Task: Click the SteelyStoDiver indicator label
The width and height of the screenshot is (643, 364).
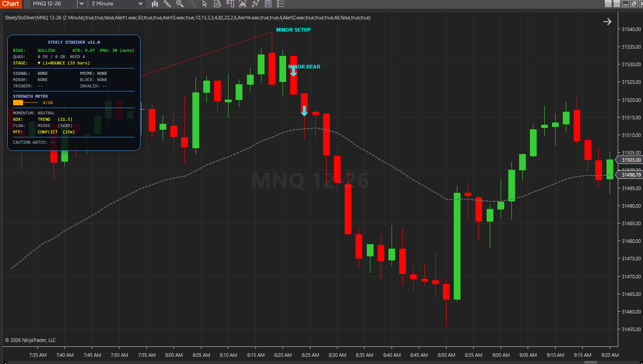Action: click(x=187, y=18)
